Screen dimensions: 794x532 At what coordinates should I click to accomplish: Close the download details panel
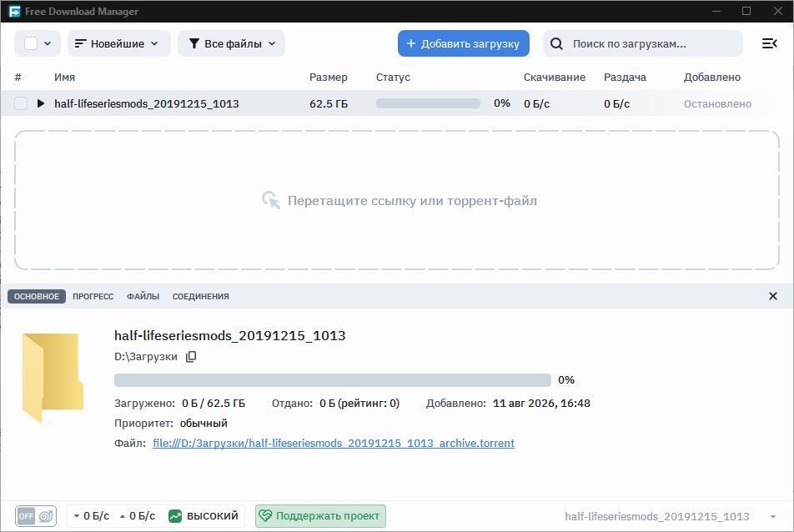point(772,296)
